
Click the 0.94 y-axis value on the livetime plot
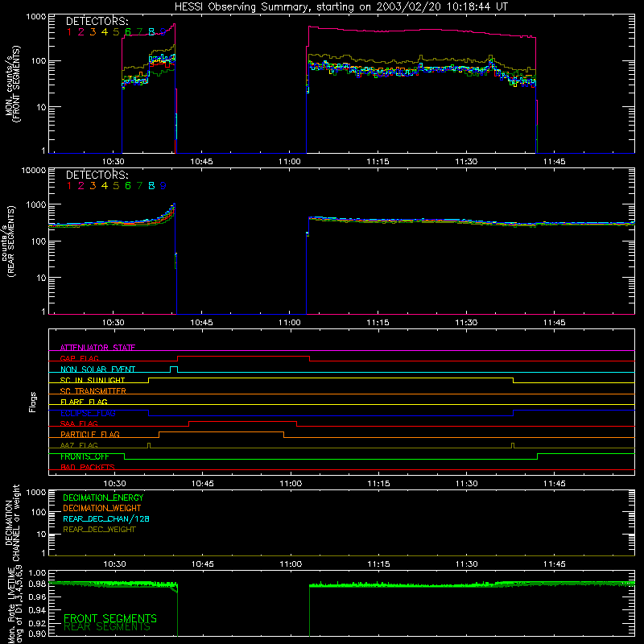[37, 610]
